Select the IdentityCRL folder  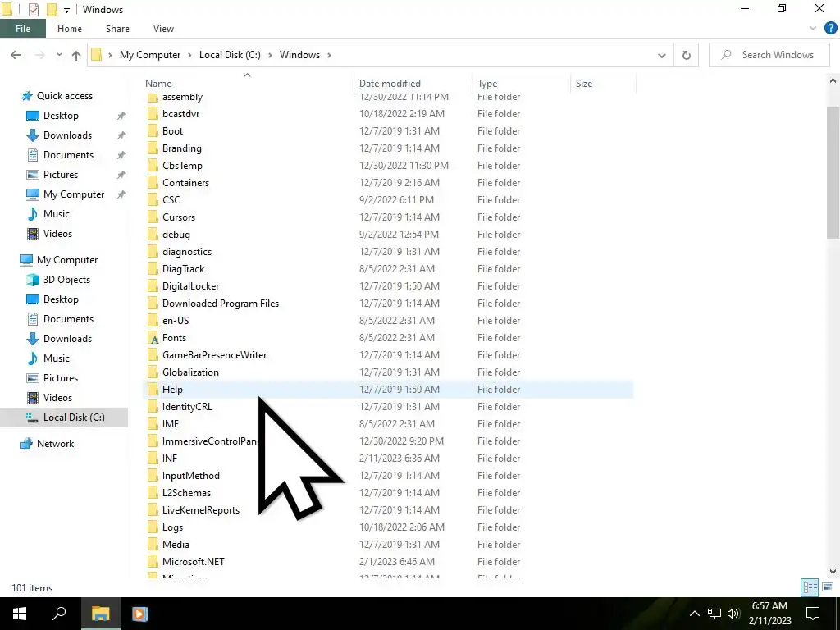[187, 407]
